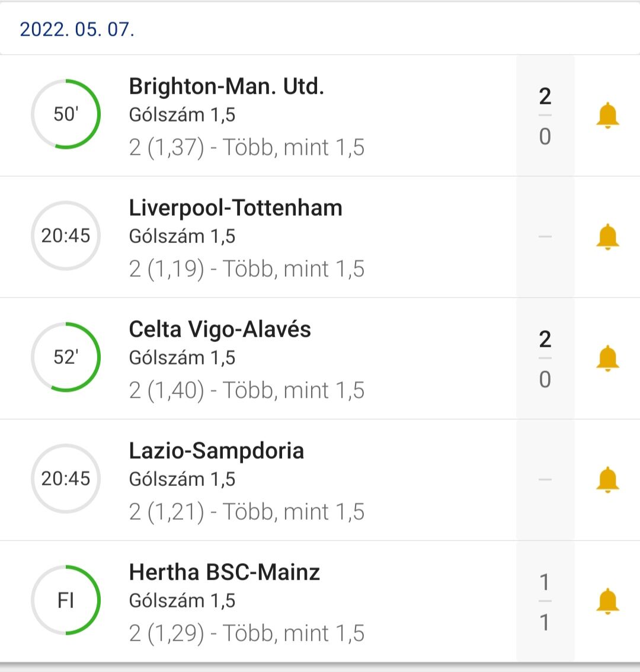640x672 pixels.
Task: Click the Lazio-Sampdoria bell icon
Action: pos(607,480)
